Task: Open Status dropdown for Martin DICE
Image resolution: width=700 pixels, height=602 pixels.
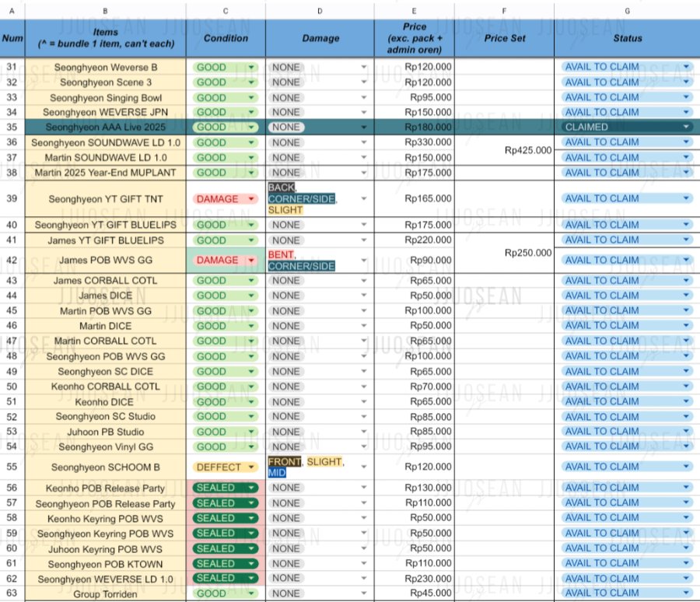Action: tap(627, 326)
